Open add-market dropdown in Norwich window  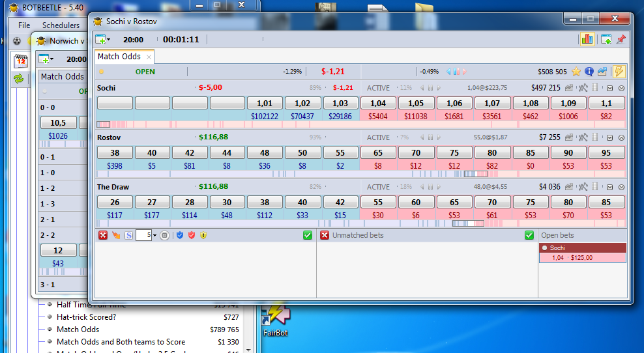[46, 59]
